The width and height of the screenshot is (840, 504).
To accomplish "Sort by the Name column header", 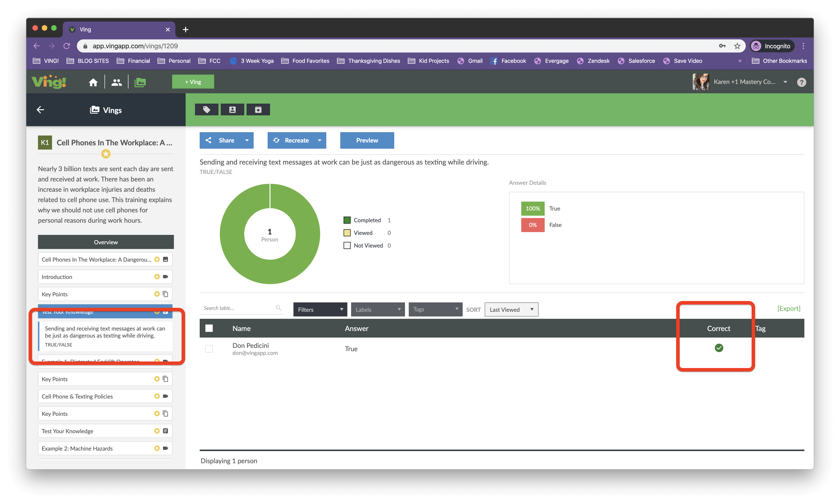I will tap(241, 328).
